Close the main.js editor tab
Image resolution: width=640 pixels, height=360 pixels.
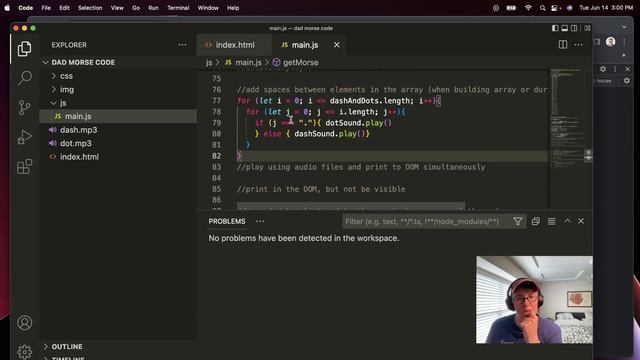[x=337, y=45]
